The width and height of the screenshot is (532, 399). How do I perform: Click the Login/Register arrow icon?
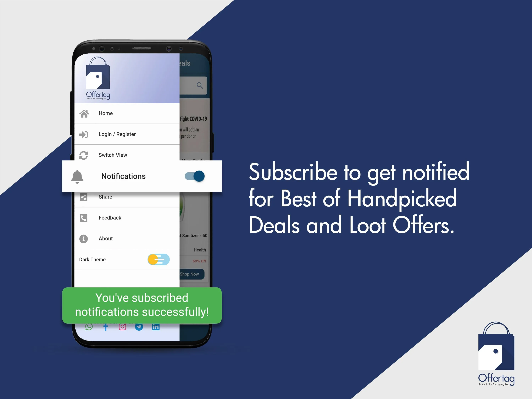click(x=85, y=134)
